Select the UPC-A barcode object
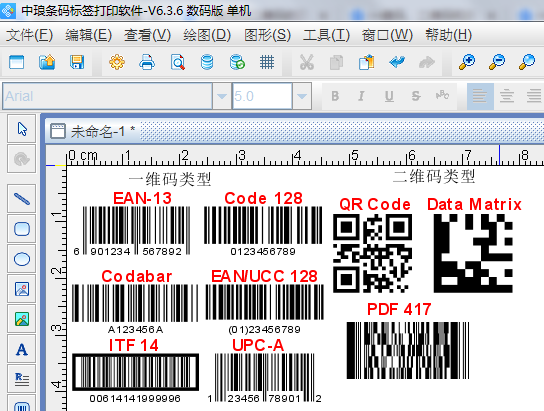 click(264, 378)
